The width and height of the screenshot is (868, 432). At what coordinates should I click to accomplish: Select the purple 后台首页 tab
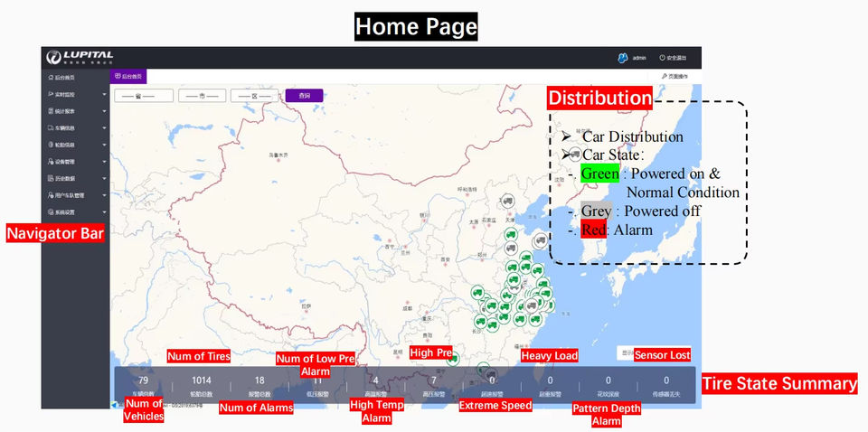pos(128,76)
